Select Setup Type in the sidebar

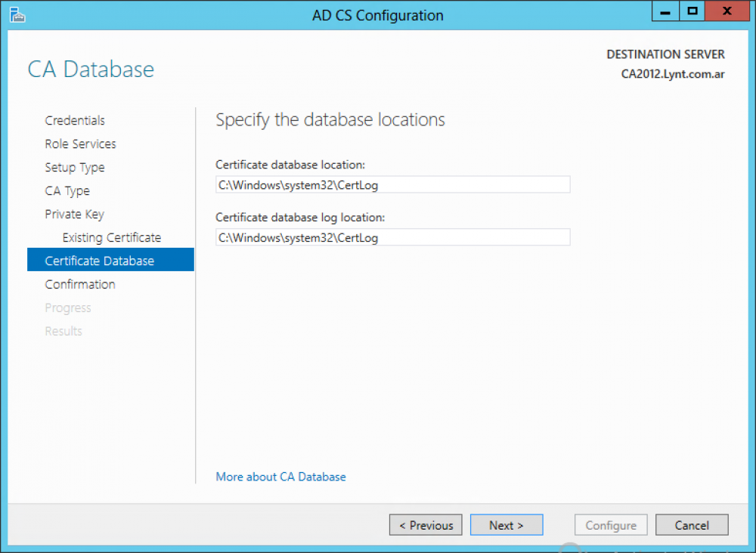(x=75, y=168)
